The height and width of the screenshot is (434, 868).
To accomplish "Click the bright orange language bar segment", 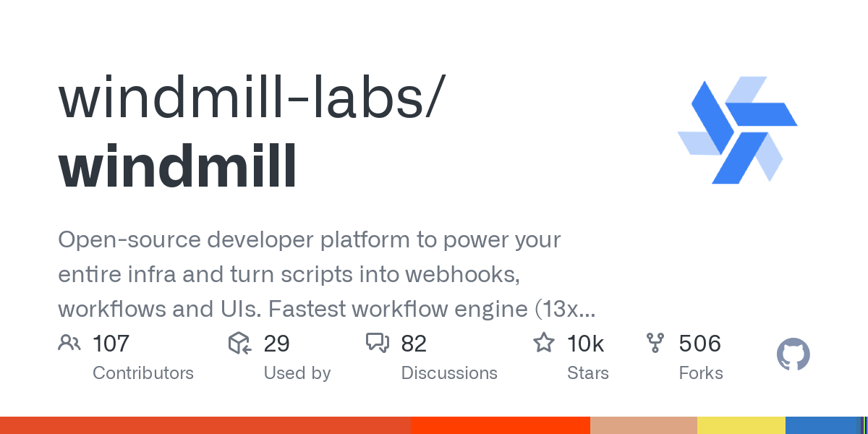I will [501, 425].
